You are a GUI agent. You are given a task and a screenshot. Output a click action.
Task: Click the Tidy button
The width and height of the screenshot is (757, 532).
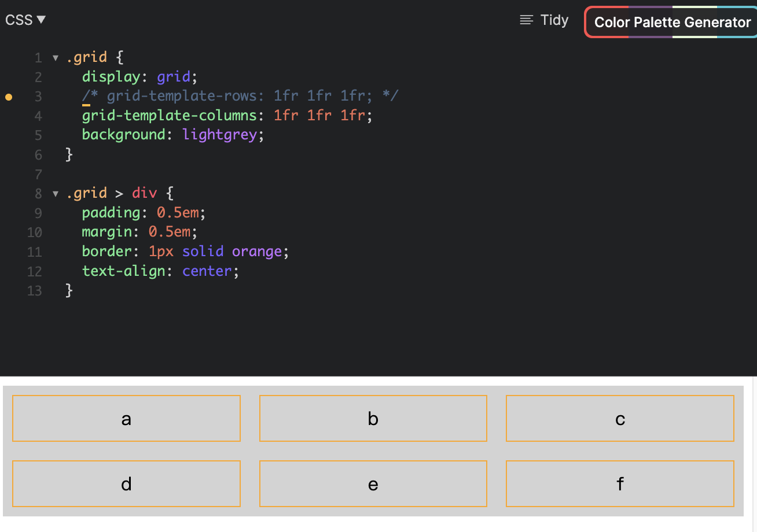(544, 20)
